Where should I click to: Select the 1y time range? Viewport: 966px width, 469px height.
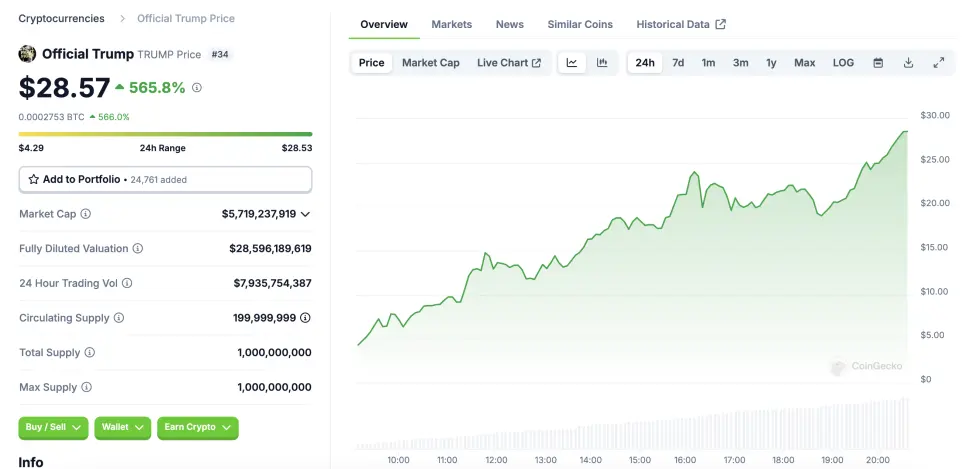coord(771,63)
